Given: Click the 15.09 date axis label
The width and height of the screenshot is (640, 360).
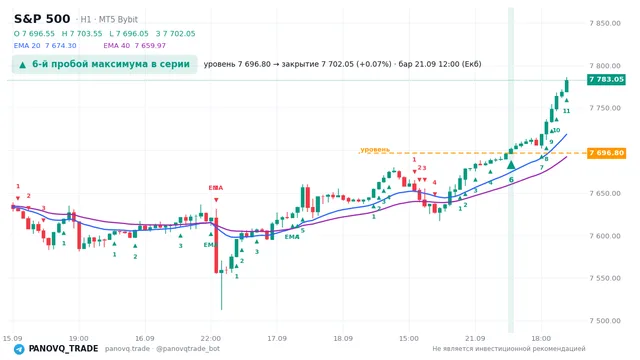Looking at the screenshot, I should tap(13, 338).
